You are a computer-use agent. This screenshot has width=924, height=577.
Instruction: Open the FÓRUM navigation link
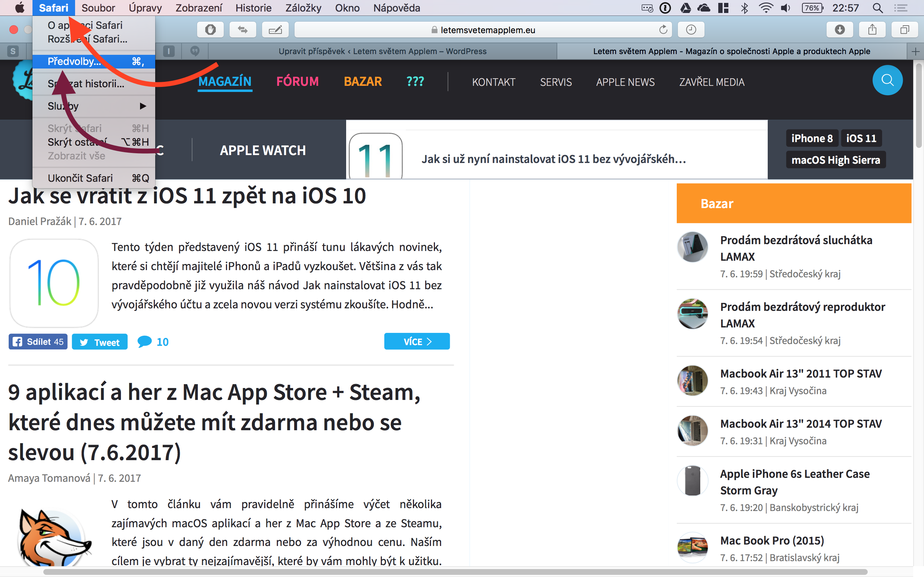coord(297,82)
